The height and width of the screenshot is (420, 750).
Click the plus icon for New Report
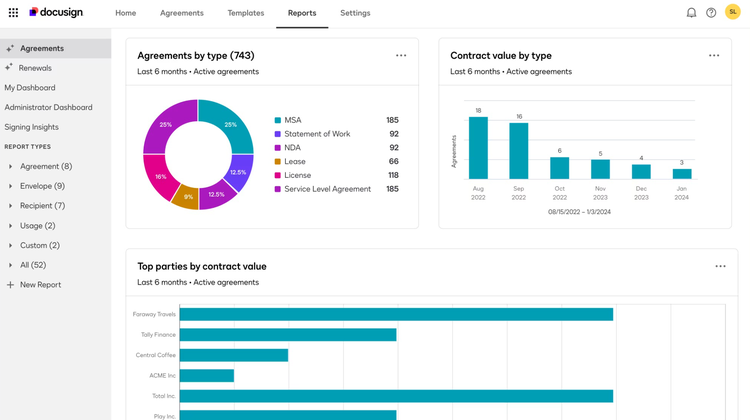tap(10, 285)
